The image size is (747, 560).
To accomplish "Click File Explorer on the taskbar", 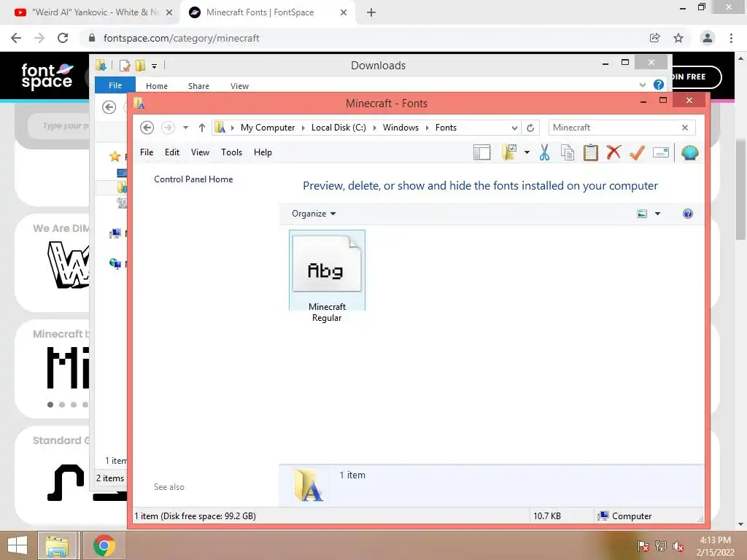I will point(57,545).
